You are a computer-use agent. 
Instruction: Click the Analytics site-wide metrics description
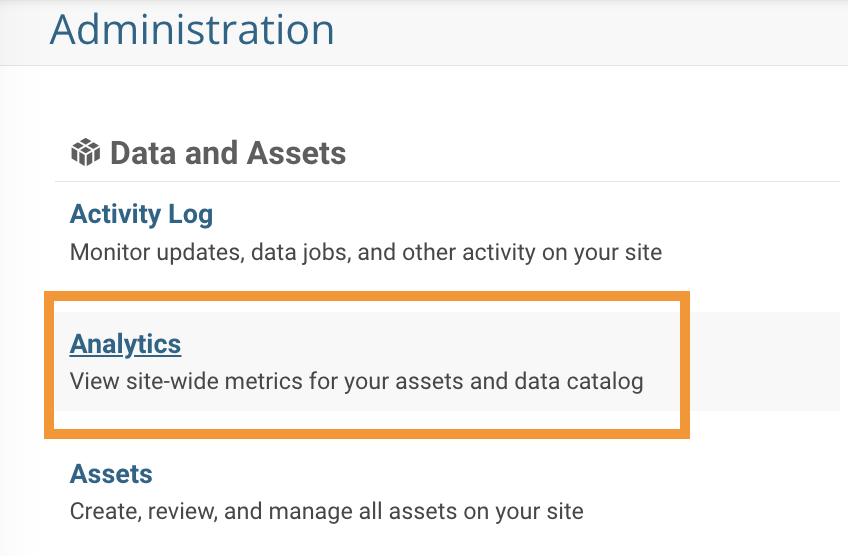(x=356, y=381)
